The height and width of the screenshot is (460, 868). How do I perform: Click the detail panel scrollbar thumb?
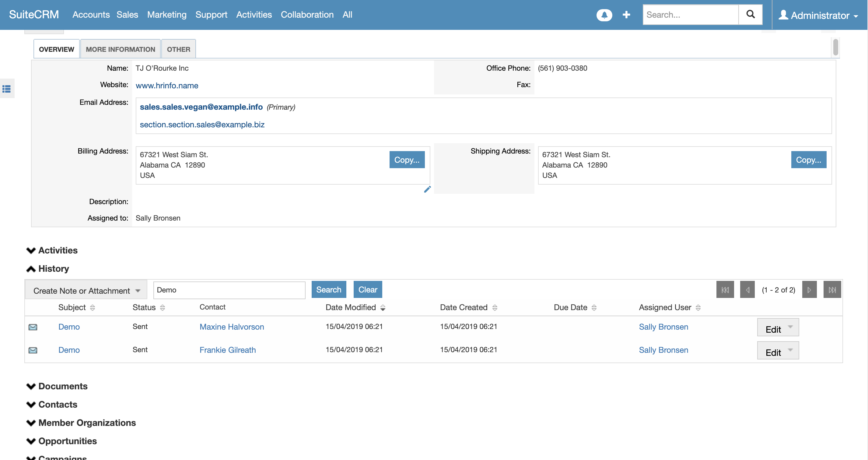[835, 47]
